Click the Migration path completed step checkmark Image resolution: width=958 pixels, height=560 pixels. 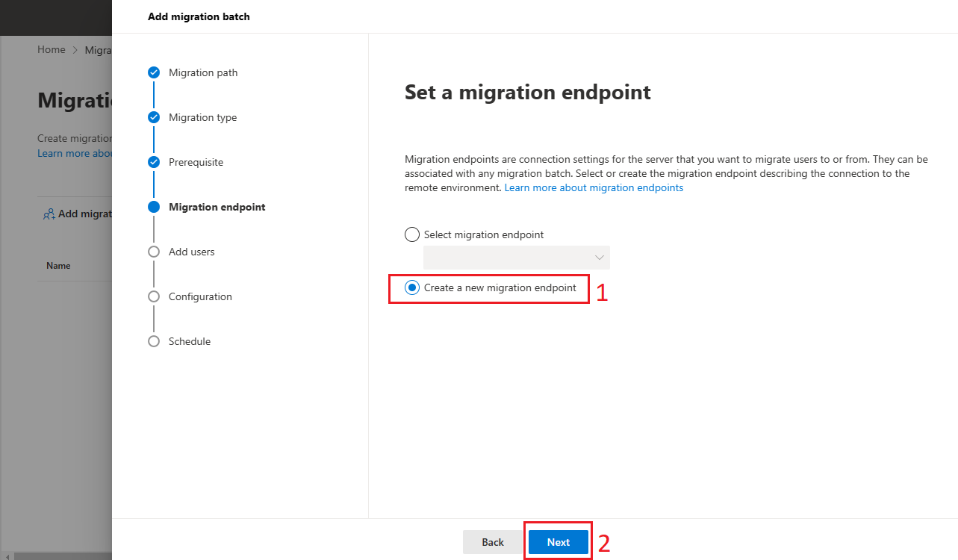click(x=154, y=72)
